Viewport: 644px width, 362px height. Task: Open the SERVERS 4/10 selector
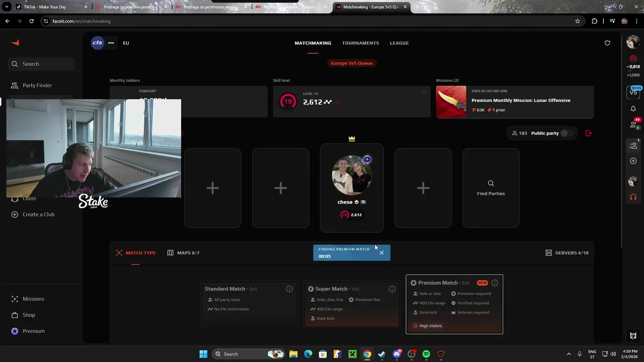[567, 252]
